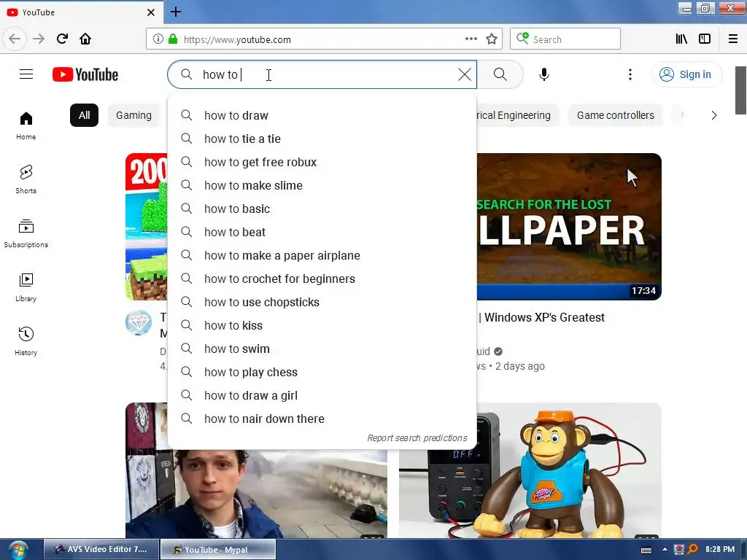Choose suggestion 'how to play chess'
Screen dimensions: 747x560
[322, 372]
